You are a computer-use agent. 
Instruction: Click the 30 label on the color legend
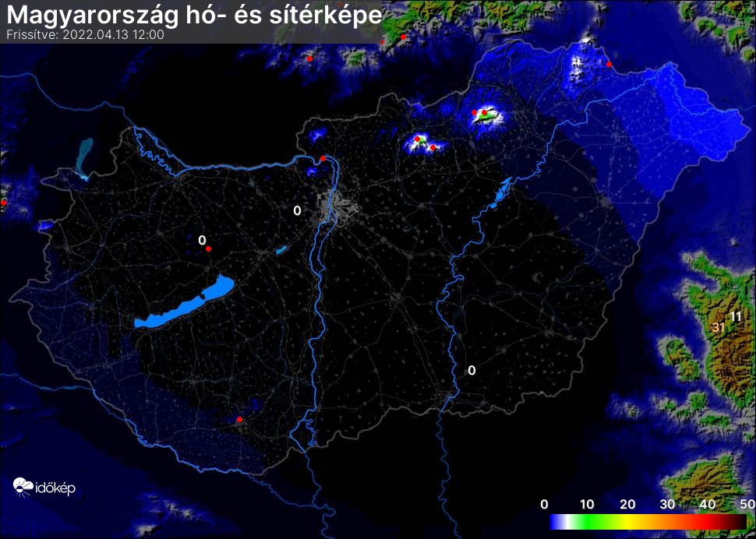[x=666, y=504]
